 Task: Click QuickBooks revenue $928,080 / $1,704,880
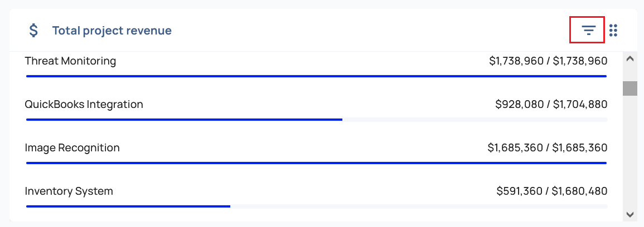[x=551, y=104]
